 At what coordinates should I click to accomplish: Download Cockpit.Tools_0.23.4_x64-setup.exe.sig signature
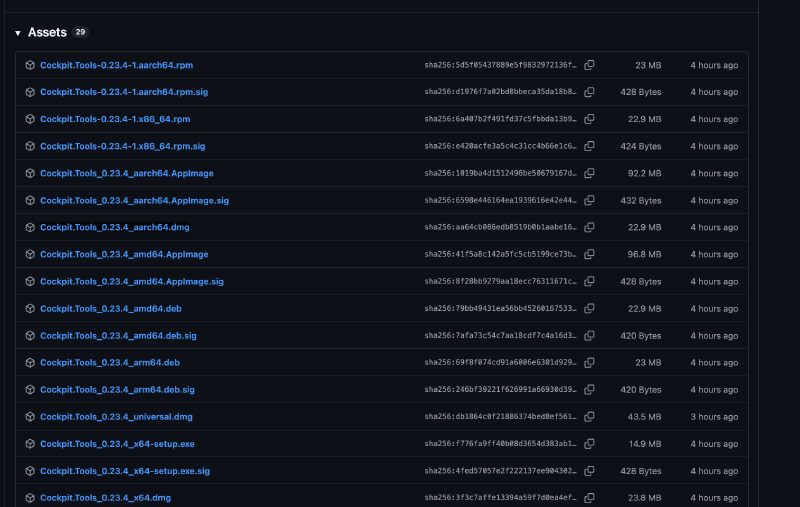pyautogui.click(x=124, y=471)
